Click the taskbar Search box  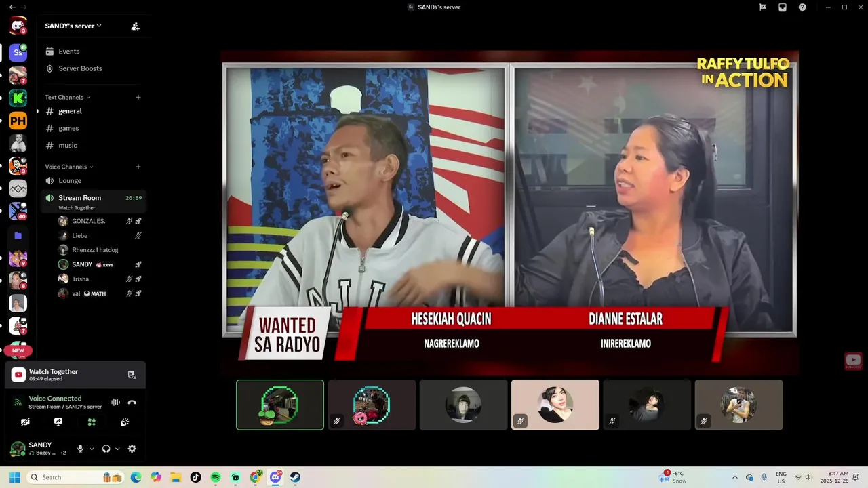coord(76,477)
